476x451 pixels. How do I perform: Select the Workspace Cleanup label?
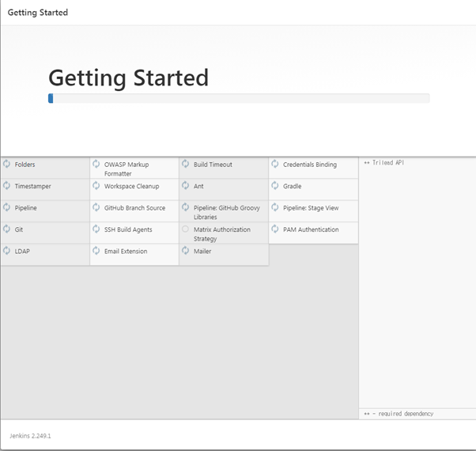(132, 187)
